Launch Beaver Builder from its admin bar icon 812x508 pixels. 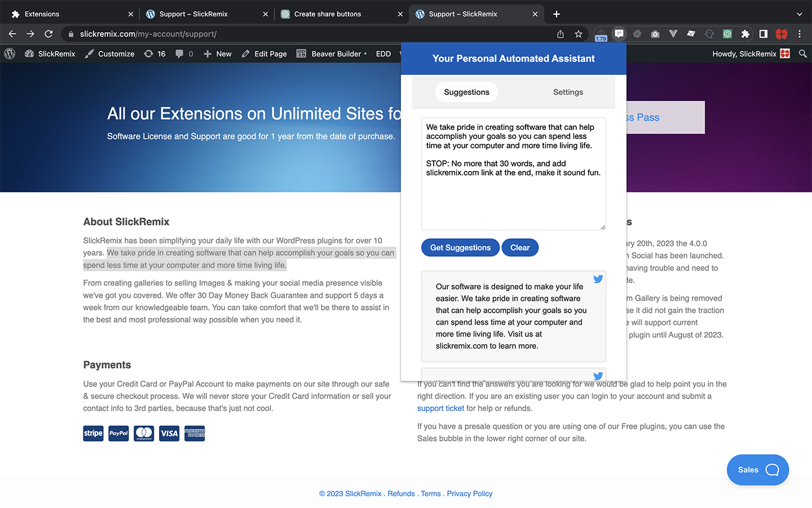pos(301,54)
